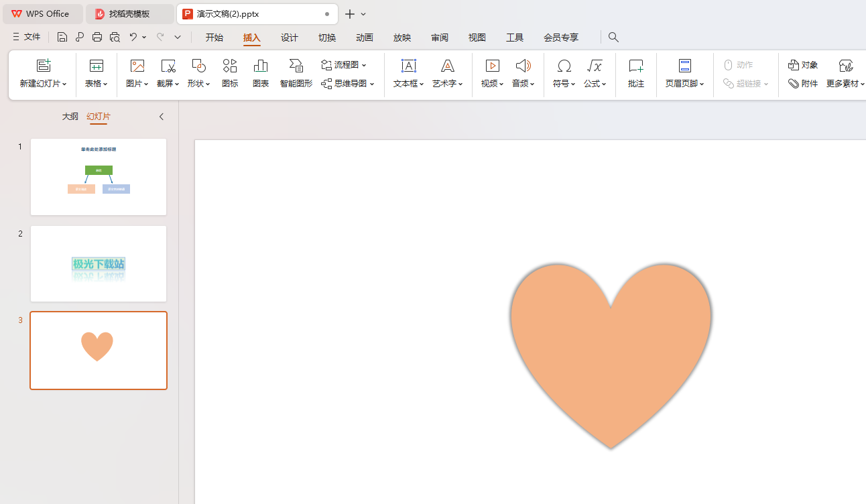
Task: Switch to 大纲 (Outline) view
Action: [70, 117]
